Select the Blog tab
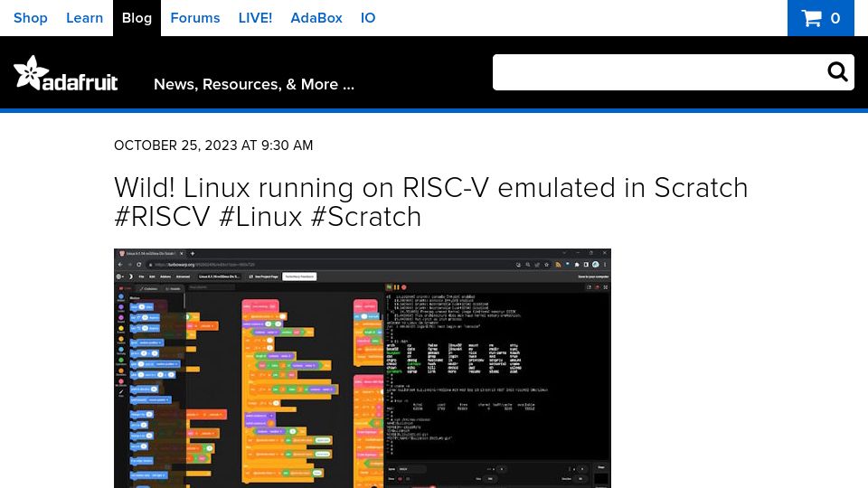This screenshot has height=488, width=868. coord(137,18)
